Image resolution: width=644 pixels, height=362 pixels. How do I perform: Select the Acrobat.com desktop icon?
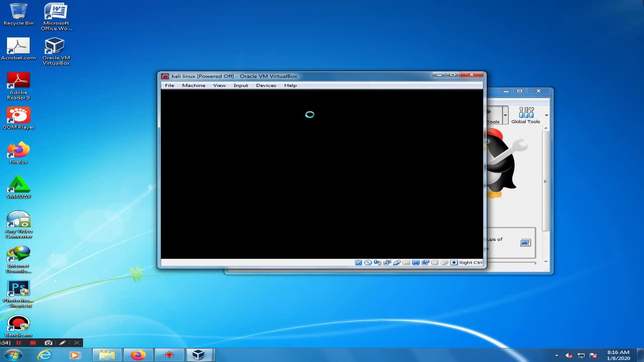click(19, 49)
